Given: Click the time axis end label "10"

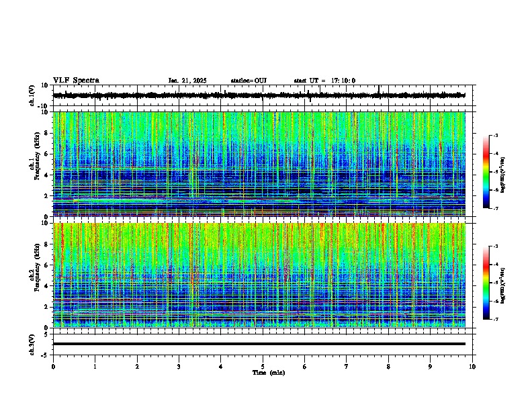Looking at the screenshot, I should tap(472, 367).
